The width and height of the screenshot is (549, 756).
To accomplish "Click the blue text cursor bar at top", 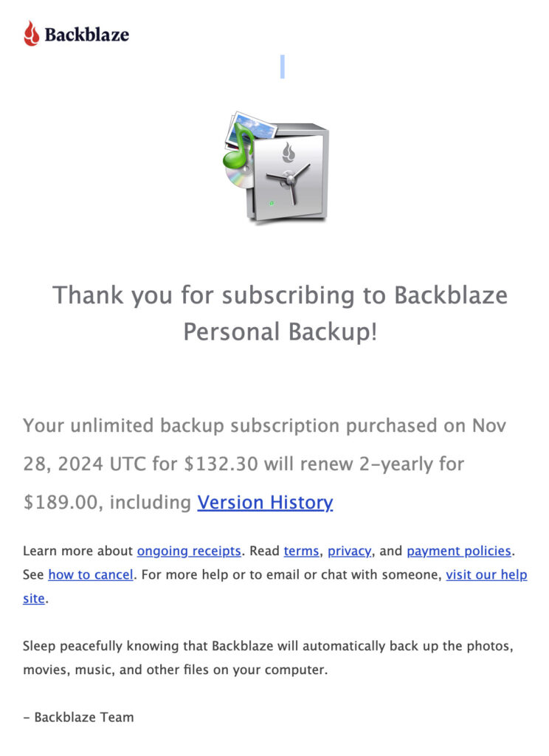I will click(x=283, y=66).
